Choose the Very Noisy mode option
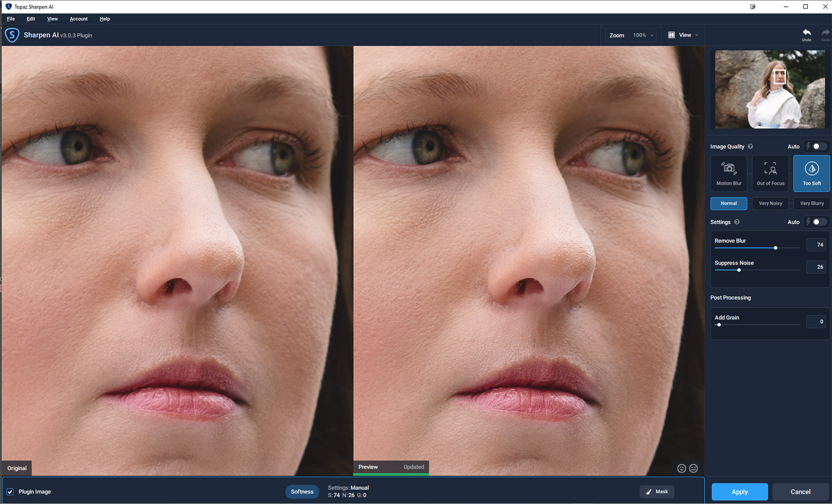The width and height of the screenshot is (832, 504). (770, 203)
